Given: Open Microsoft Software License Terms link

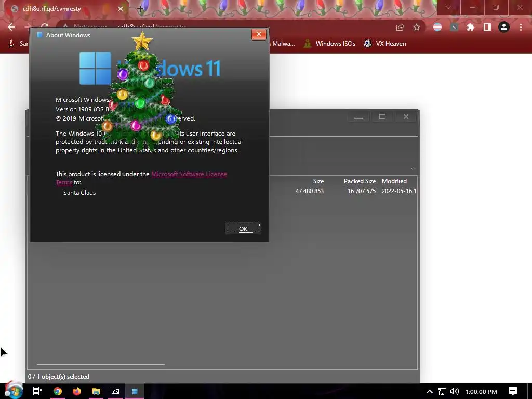Looking at the screenshot, I should [189, 174].
